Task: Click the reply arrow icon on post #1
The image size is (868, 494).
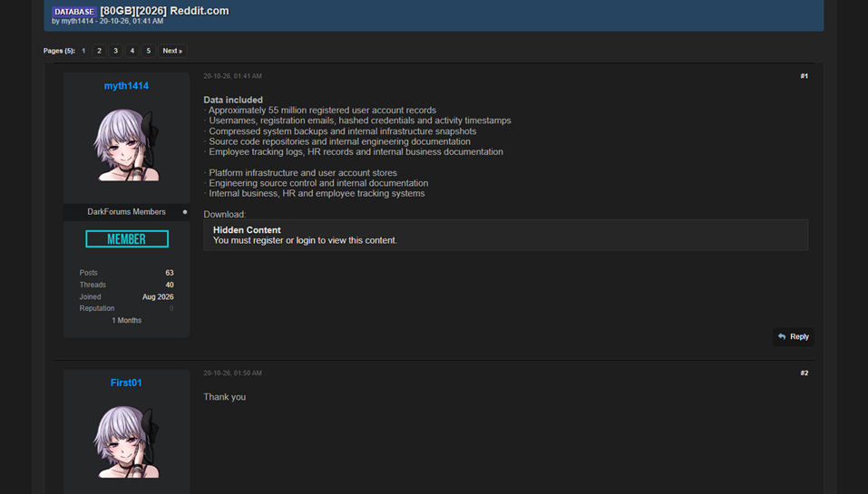Action: coord(782,336)
